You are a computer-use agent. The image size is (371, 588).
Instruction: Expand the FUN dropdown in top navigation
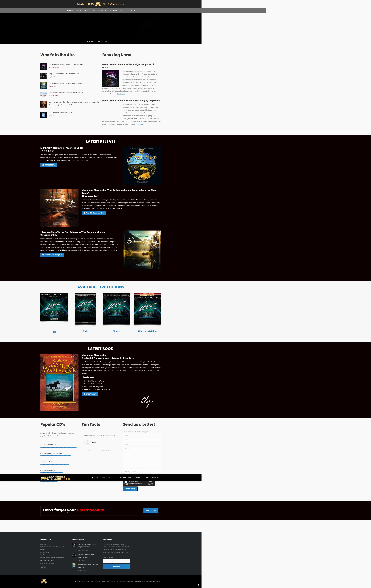[122, 11]
